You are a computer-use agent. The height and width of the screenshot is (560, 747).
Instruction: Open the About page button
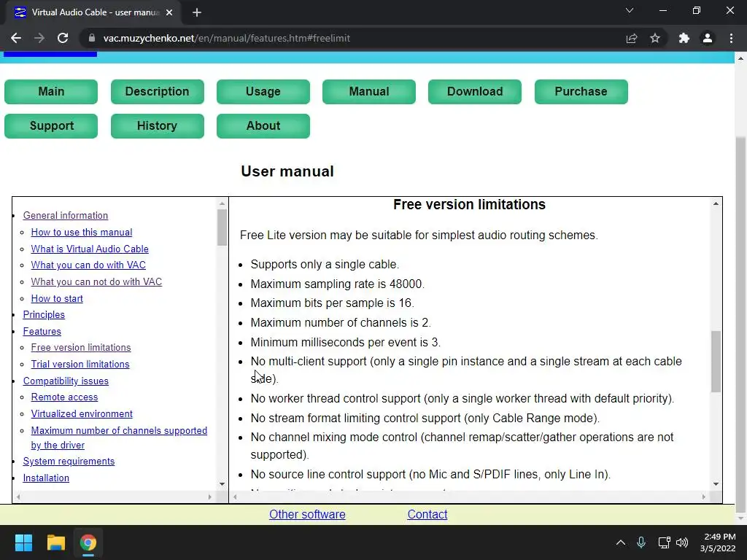tap(263, 125)
